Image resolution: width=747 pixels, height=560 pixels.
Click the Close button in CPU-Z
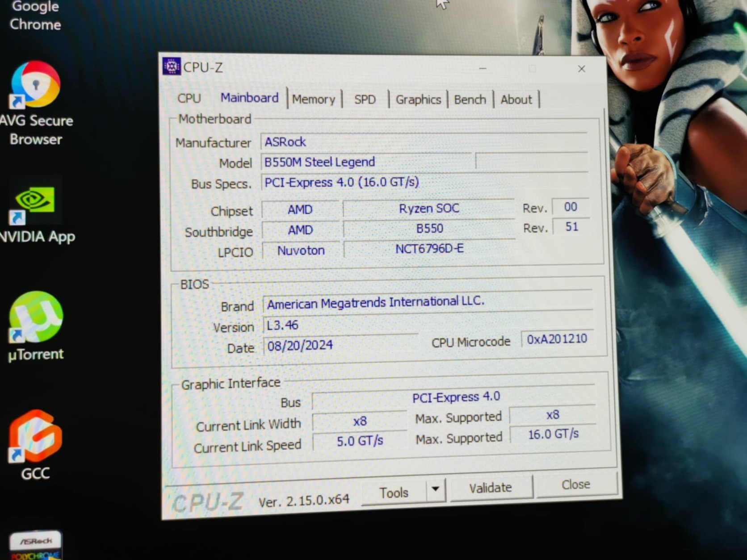click(x=576, y=485)
